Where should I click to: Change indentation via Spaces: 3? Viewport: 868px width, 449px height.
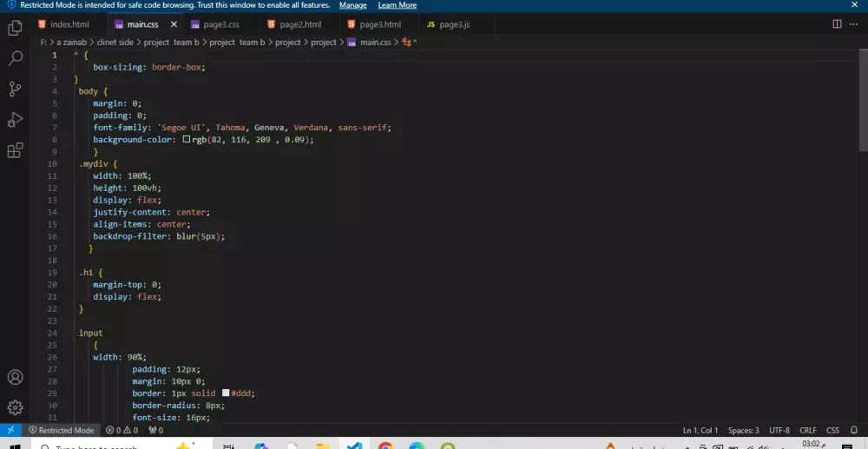tap(744, 430)
